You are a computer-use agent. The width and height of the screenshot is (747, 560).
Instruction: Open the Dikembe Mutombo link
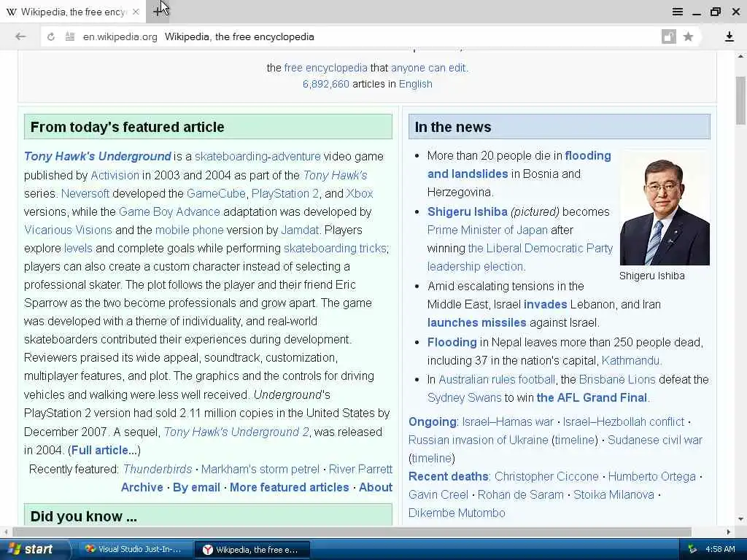tap(457, 513)
